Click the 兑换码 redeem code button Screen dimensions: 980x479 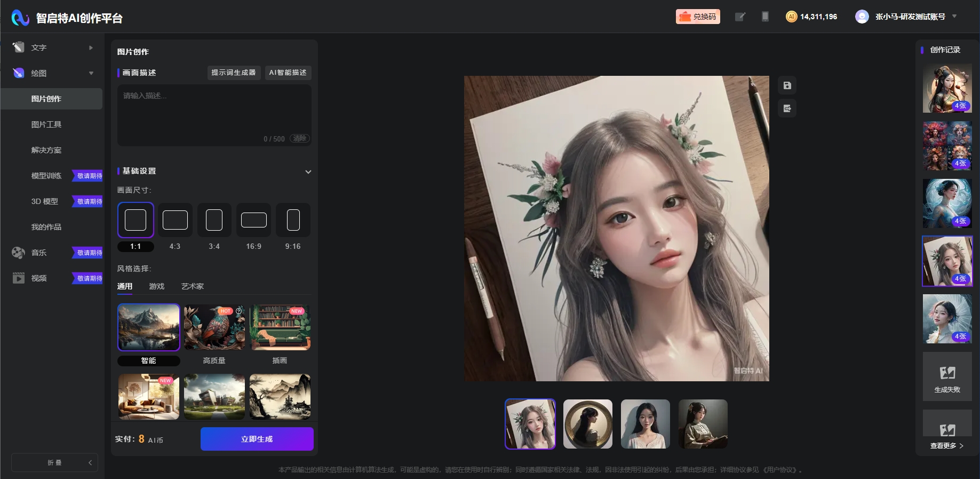pos(698,17)
